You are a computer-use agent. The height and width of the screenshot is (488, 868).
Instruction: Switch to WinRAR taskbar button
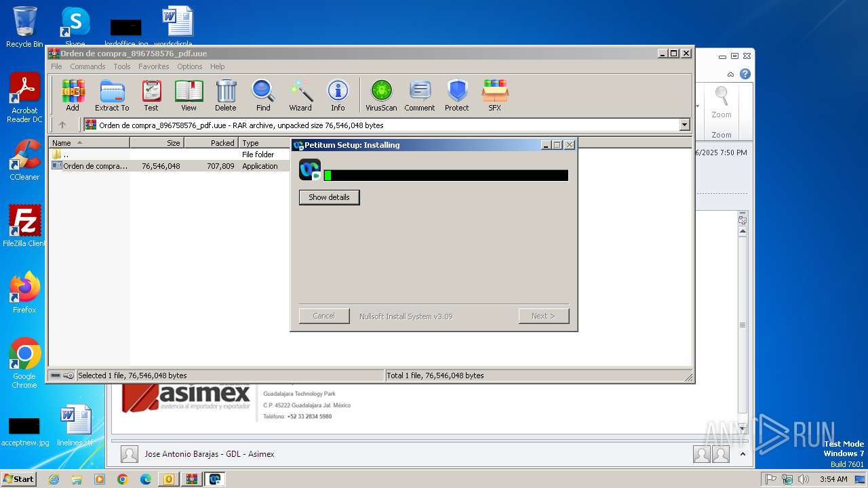(x=191, y=479)
